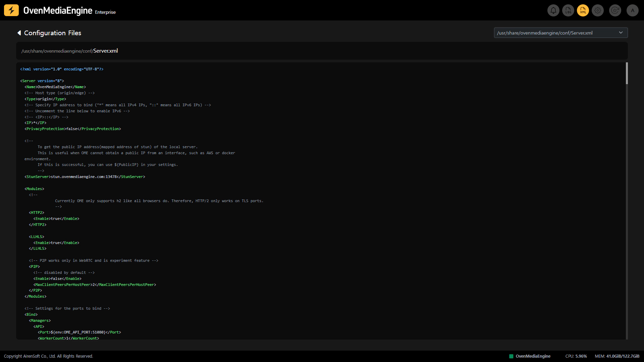644x362 pixels.
Task: Click the opening P2P tag
Action: pos(34,266)
